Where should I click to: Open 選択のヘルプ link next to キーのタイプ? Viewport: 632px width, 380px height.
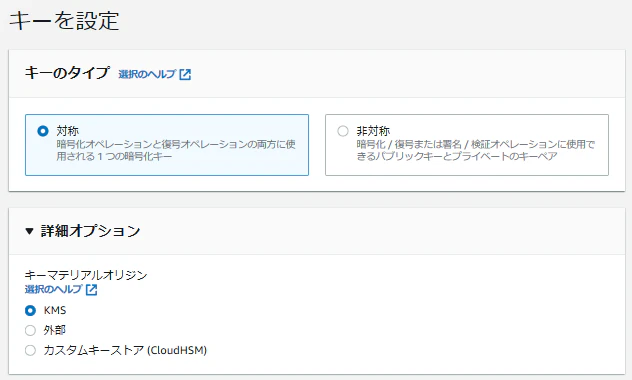coord(147,74)
